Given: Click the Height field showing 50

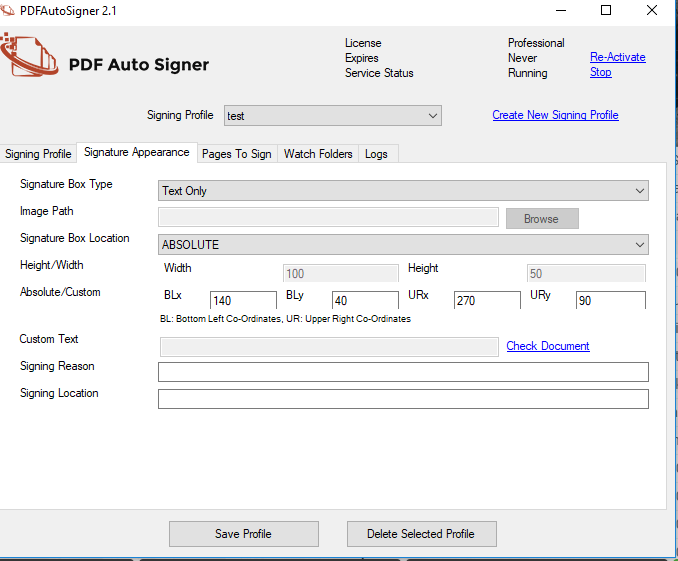Looking at the screenshot, I should tap(586, 273).
